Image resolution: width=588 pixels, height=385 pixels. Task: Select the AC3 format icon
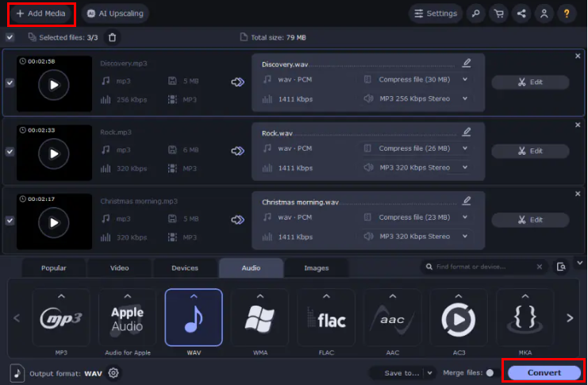pyautogui.click(x=459, y=318)
